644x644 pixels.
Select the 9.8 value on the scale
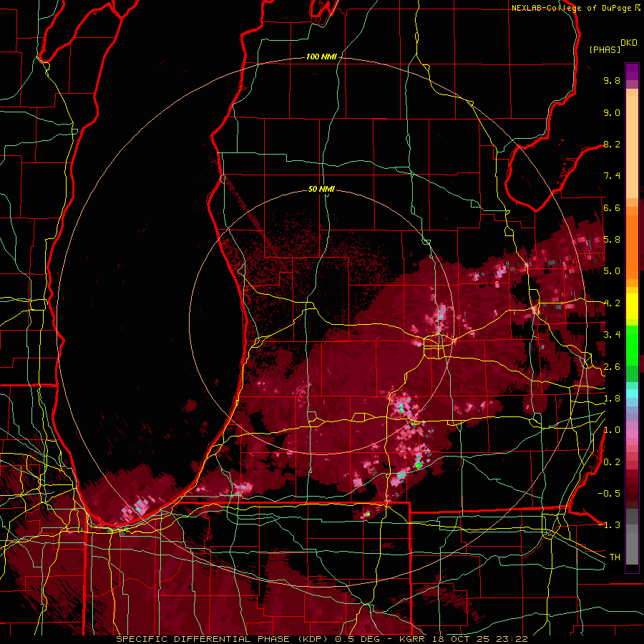(x=612, y=80)
